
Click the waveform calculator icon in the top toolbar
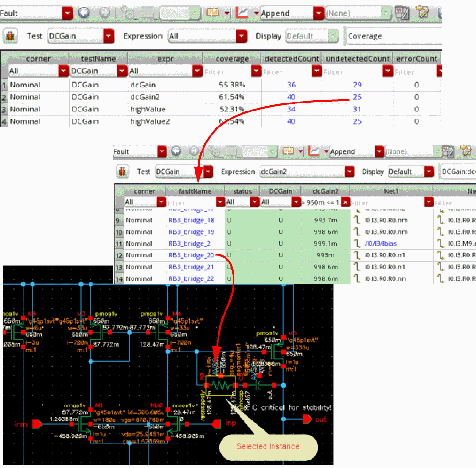(x=401, y=13)
